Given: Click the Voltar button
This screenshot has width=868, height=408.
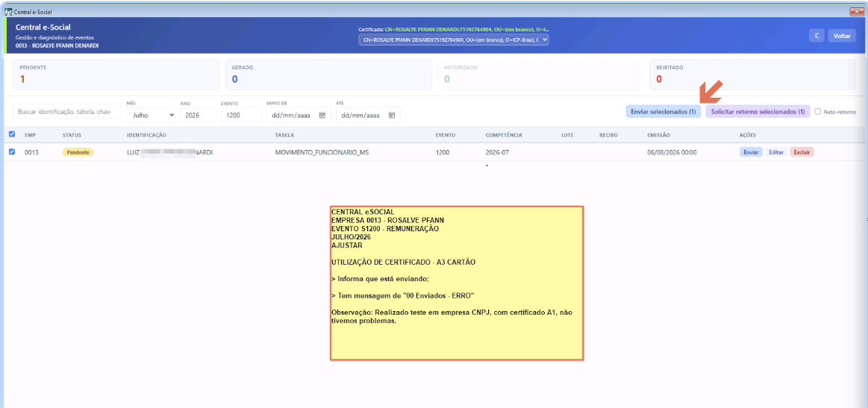Looking at the screenshot, I should coord(842,36).
